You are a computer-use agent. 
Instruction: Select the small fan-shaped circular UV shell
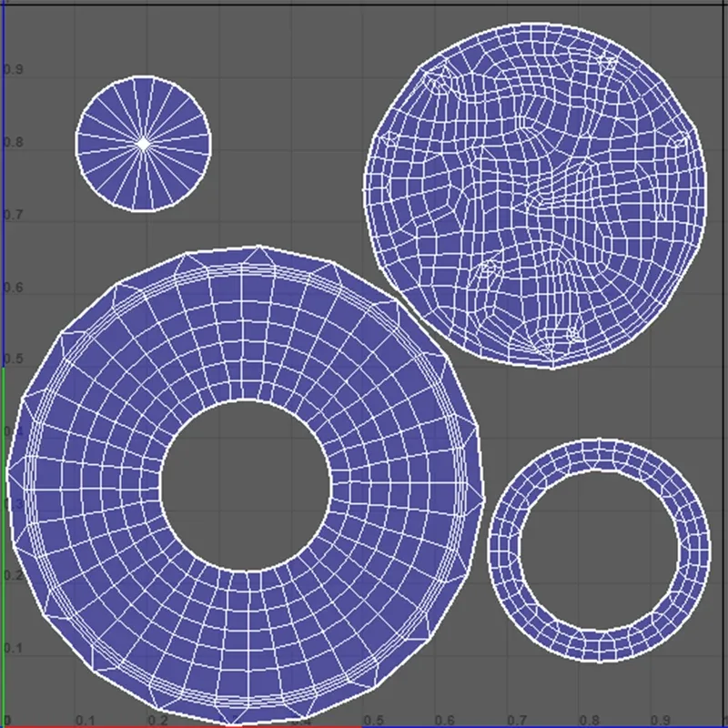point(144,144)
